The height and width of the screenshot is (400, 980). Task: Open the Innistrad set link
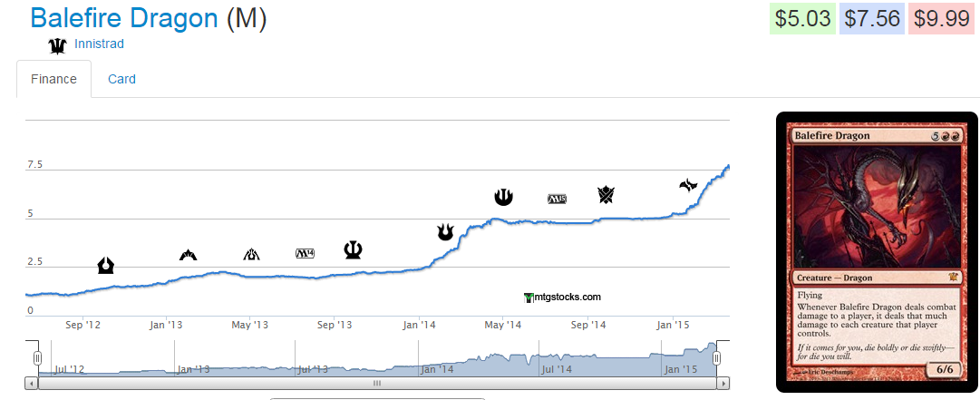(99, 44)
